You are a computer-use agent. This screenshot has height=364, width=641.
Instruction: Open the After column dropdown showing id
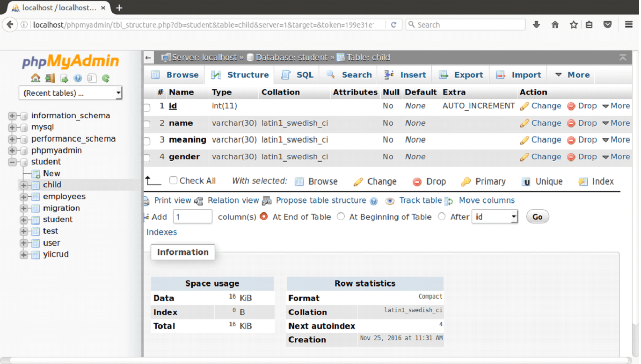[x=495, y=216]
